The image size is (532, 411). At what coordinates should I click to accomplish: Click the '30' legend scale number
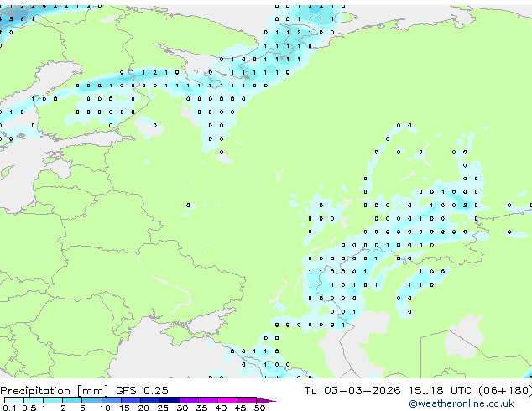(x=182, y=408)
